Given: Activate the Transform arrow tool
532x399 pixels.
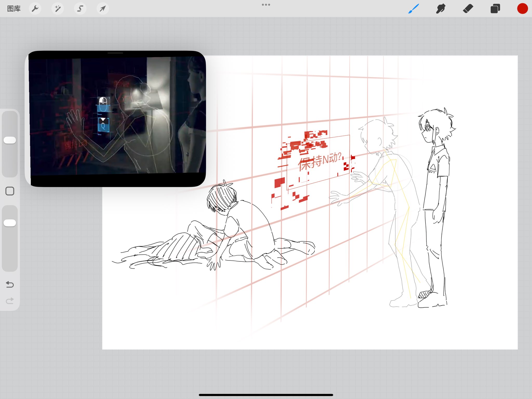Looking at the screenshot, I should pos(103,9).
